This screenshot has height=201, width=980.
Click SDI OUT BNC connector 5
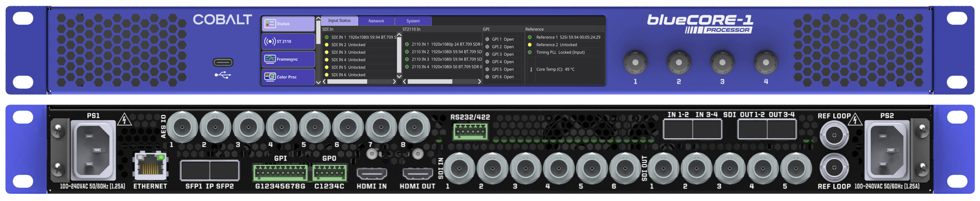point(796,168)
